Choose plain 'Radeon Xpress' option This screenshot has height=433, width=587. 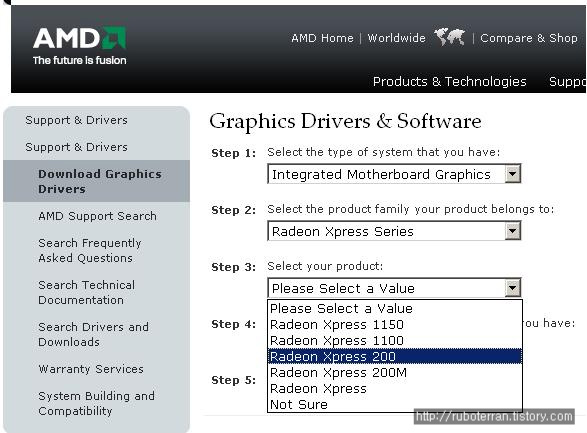point(395,388)
